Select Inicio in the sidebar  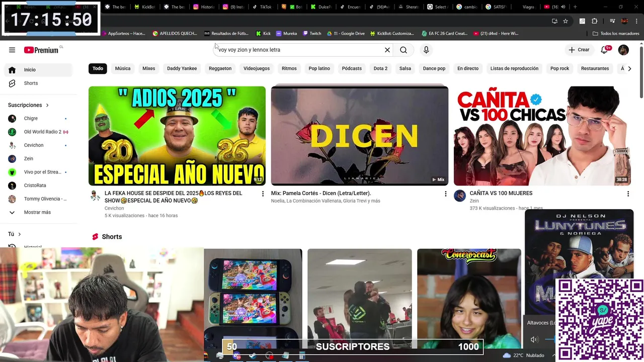tap(39, 70)
